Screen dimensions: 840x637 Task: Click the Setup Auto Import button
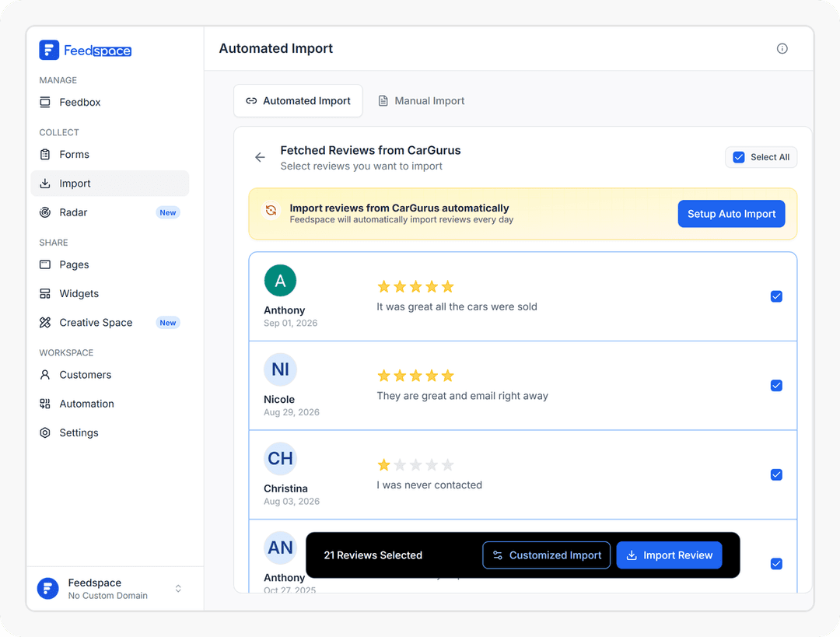point(731,214)
